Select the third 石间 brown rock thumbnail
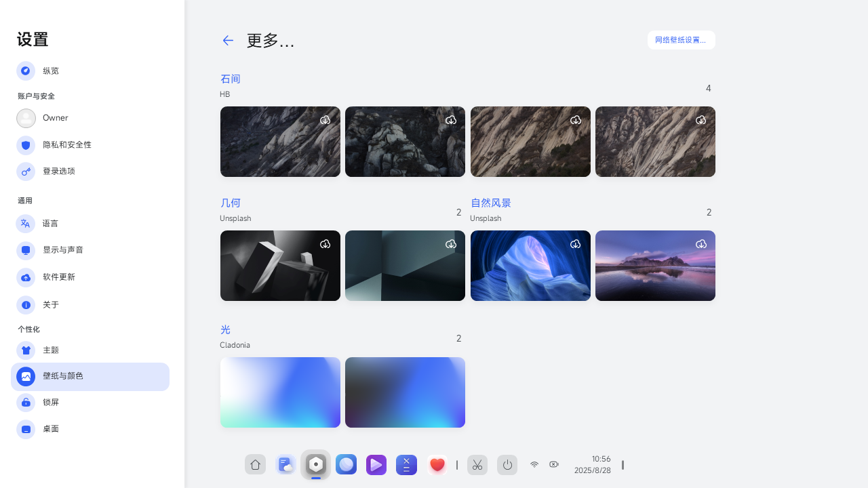The width and height of the screenshot is (868, 488). coord(530,142)
